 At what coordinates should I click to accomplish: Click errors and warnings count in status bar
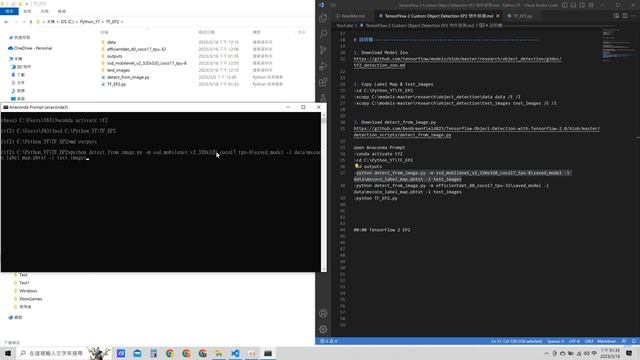point(329,341)
